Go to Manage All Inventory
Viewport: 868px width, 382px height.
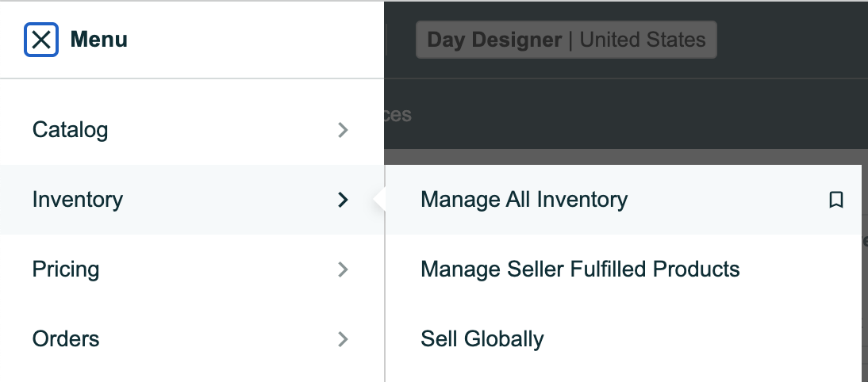[624, 200]
